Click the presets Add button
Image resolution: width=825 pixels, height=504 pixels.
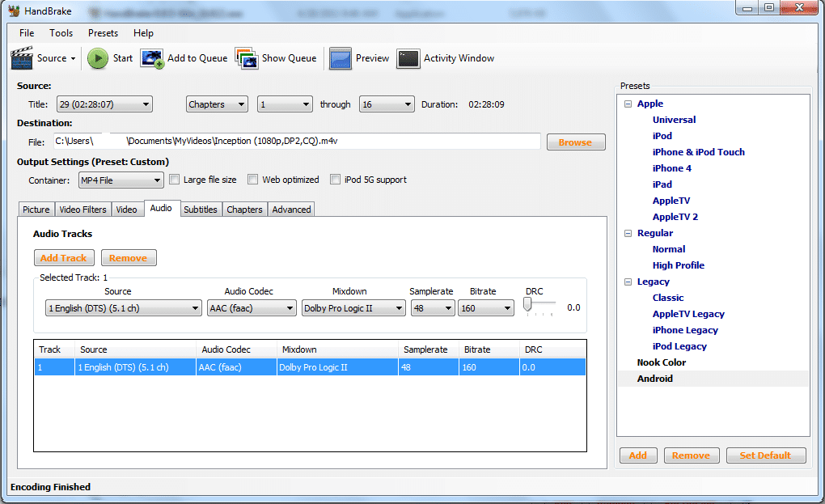(638, 455)
